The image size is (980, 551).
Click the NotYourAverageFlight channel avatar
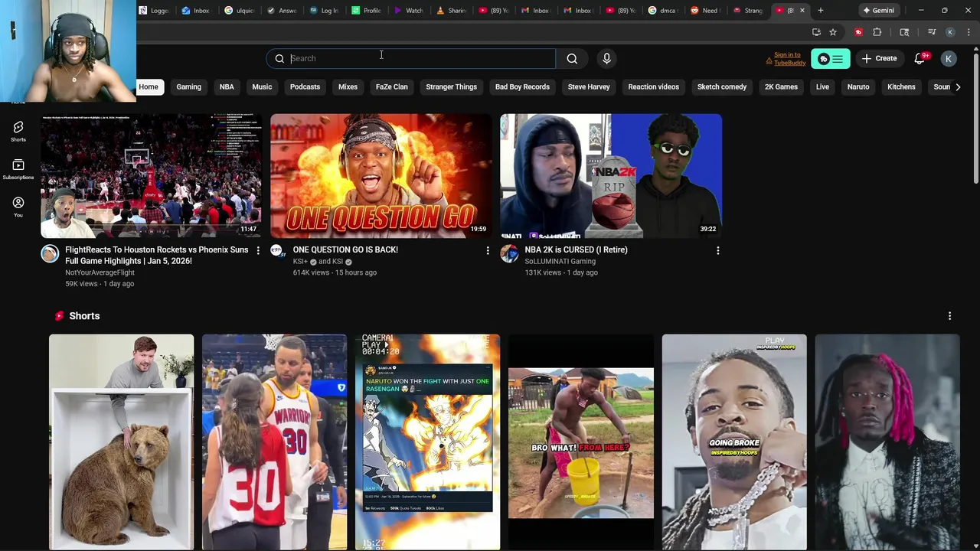click(50, 254)
